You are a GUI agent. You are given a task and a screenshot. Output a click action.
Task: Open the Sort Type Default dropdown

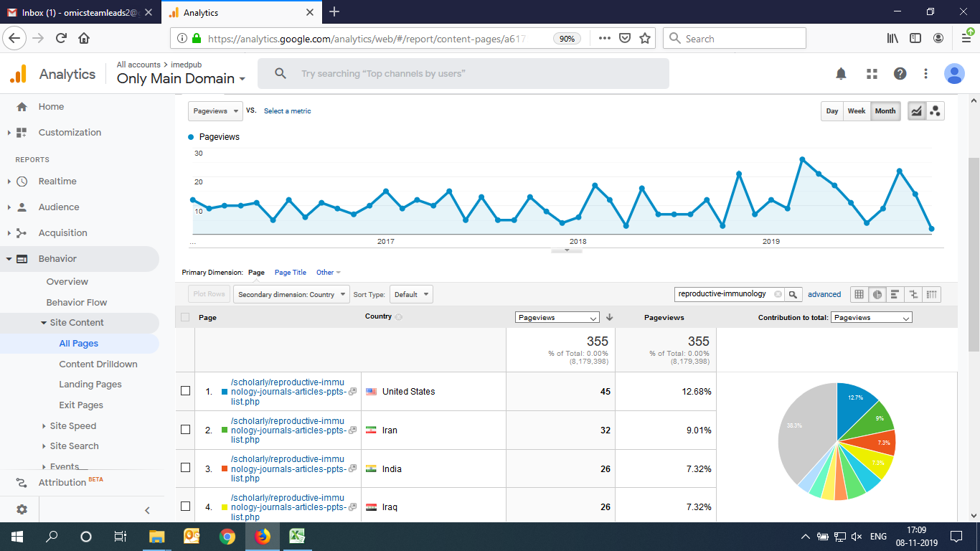pos(411,294)
